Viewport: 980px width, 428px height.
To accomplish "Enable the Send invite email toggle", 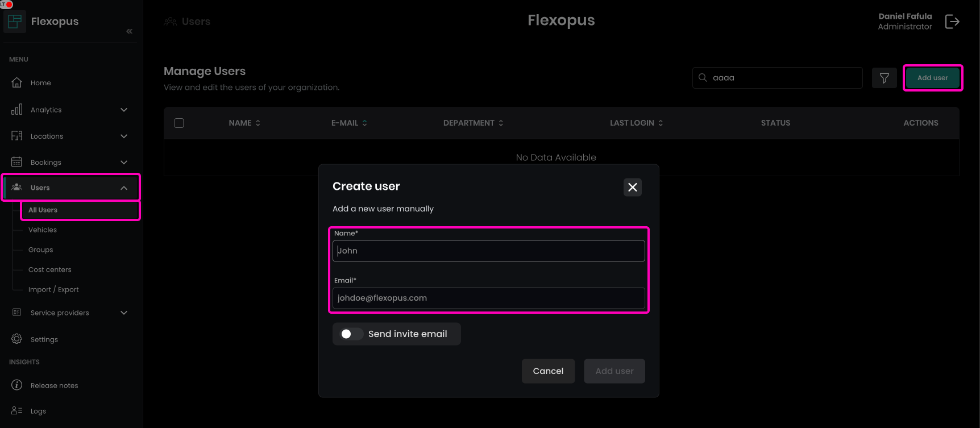I will (351, 334).
